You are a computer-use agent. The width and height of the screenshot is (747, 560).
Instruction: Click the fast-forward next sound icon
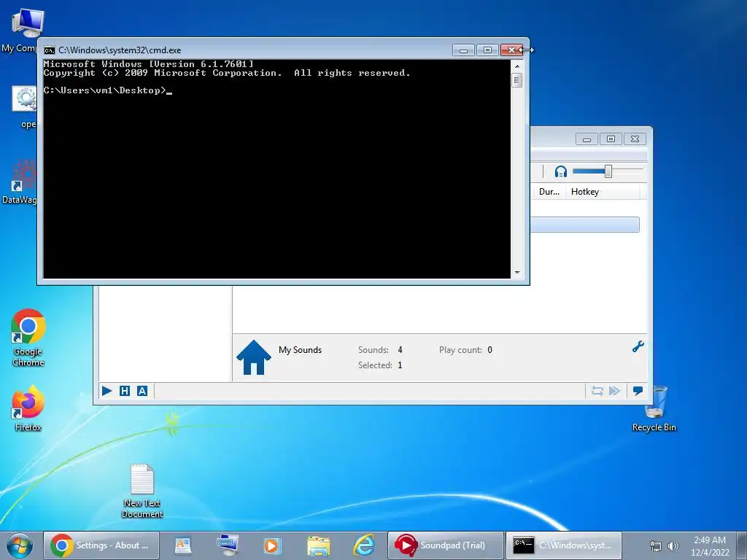614,391
